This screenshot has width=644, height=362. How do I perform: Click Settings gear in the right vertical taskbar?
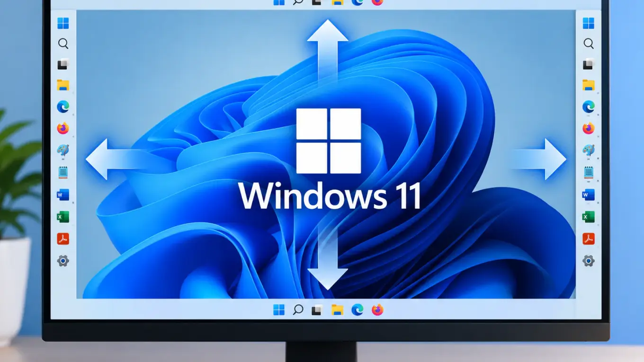coord(589,260)
